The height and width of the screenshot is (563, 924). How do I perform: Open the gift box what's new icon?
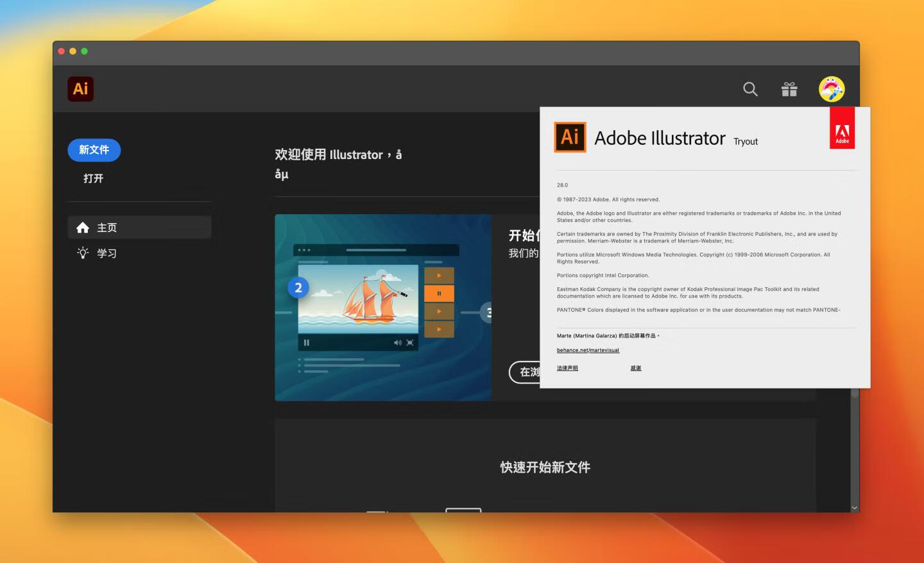click(x=789, y=89)
